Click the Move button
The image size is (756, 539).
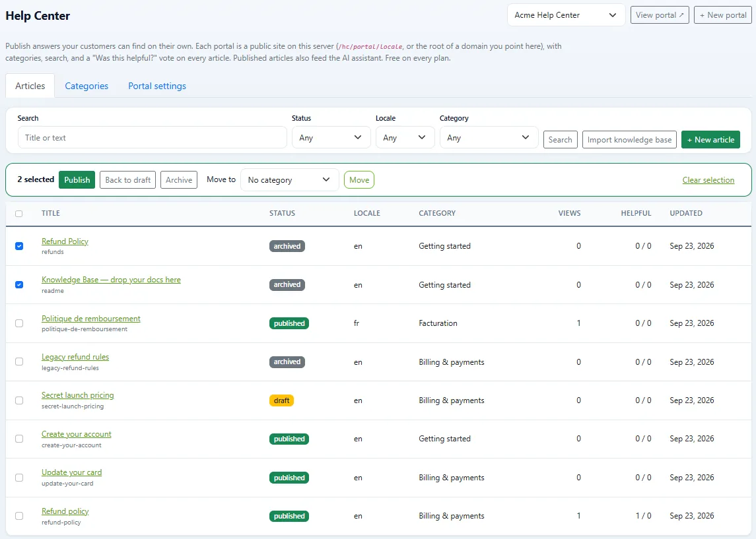tap(359, 179)
